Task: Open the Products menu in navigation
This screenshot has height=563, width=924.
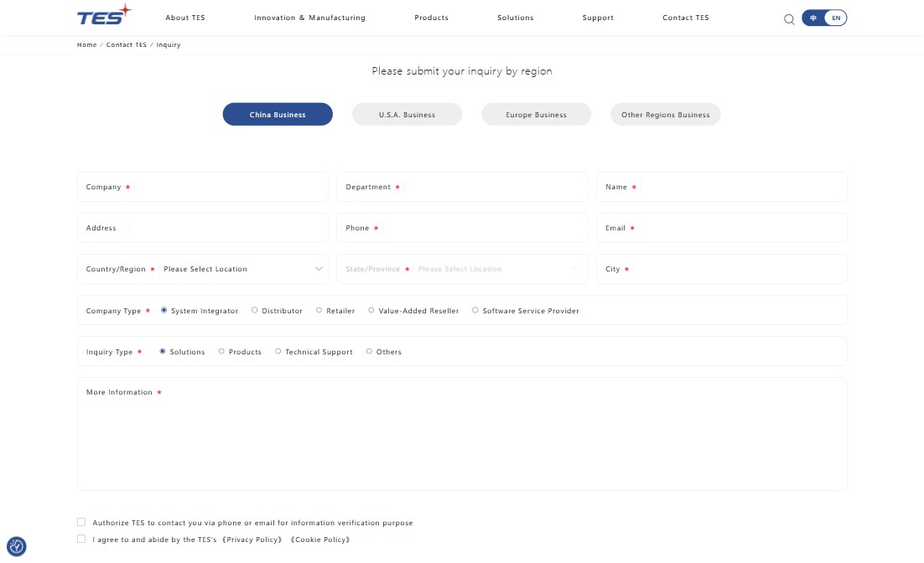Action: pyautogui.click(x=431, y=18)
